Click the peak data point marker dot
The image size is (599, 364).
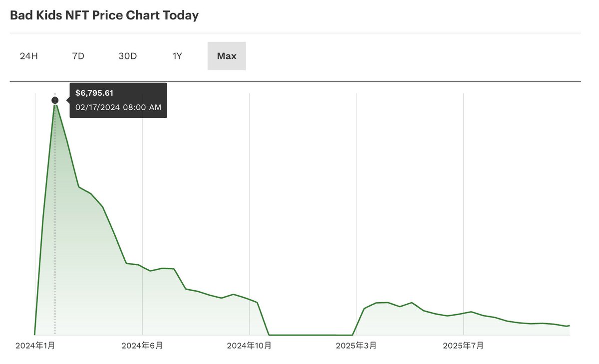[55, 100]
